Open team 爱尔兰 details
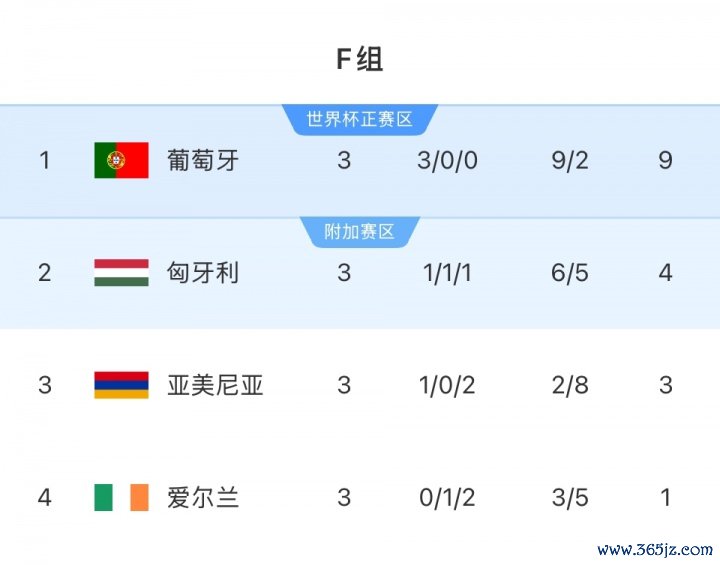720x565 pixels. pos(203,497)
